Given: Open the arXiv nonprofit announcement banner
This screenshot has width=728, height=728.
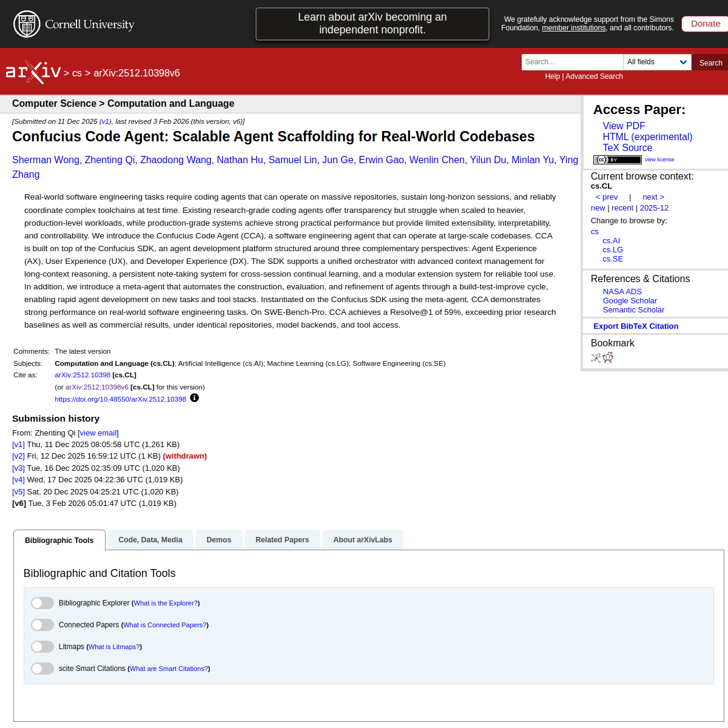Looking at the screenshot, I should [372, 24].
